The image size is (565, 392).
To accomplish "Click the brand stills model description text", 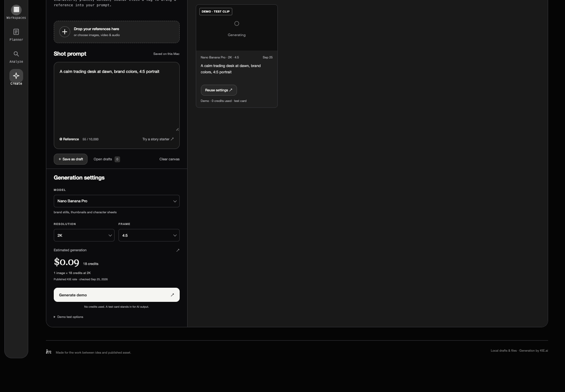I will coord(85,212).
